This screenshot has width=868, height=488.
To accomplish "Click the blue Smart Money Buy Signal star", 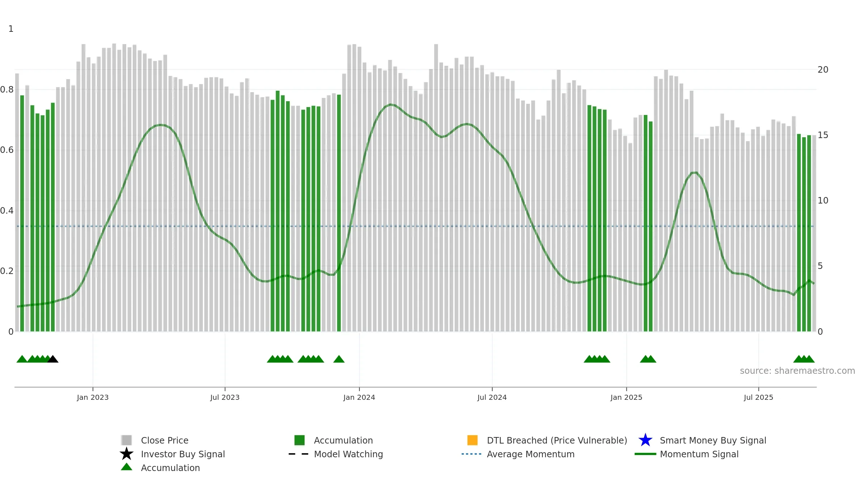I will click(645, 440).
